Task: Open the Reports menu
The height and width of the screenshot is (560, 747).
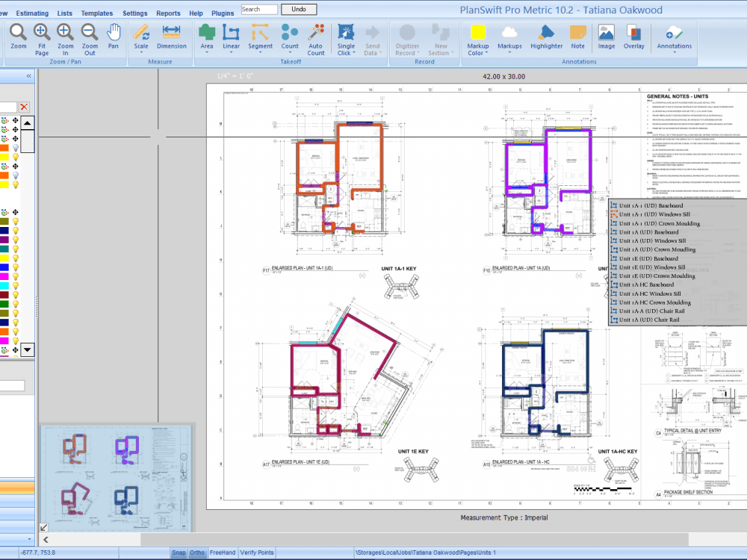Action: click(x=168, y=13)
